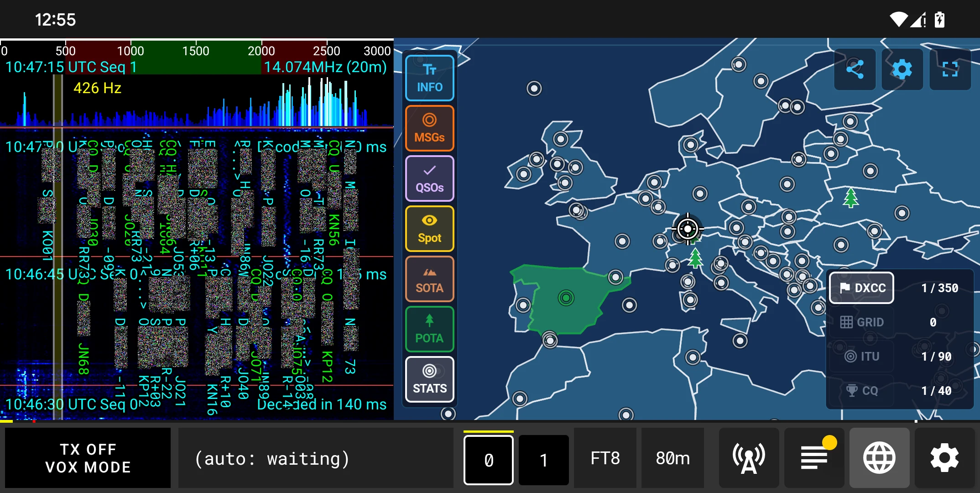Change the 80m band selector
The width and height of the screenshot is (980, 493).
click(x=672, y=458)
